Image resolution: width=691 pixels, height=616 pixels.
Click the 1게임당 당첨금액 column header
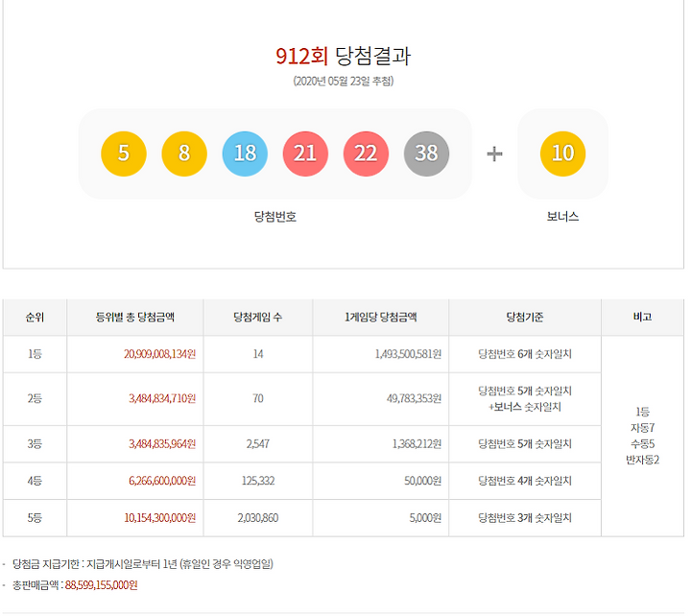coord(381,318)
